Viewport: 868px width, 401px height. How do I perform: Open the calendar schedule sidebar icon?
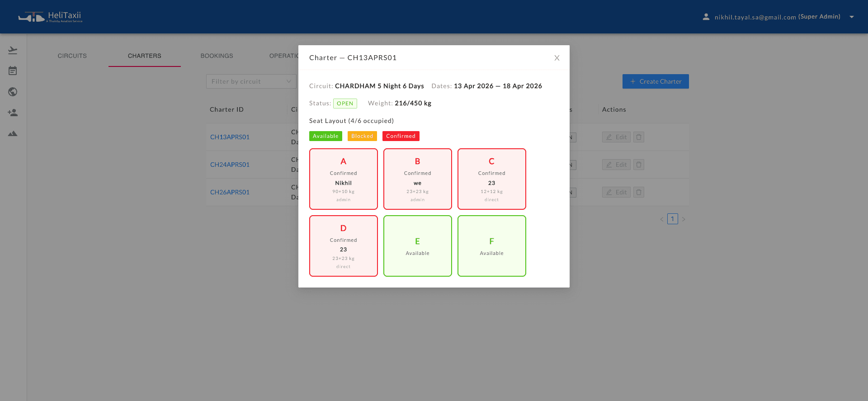pyautogui.click(x=13, y=71)
